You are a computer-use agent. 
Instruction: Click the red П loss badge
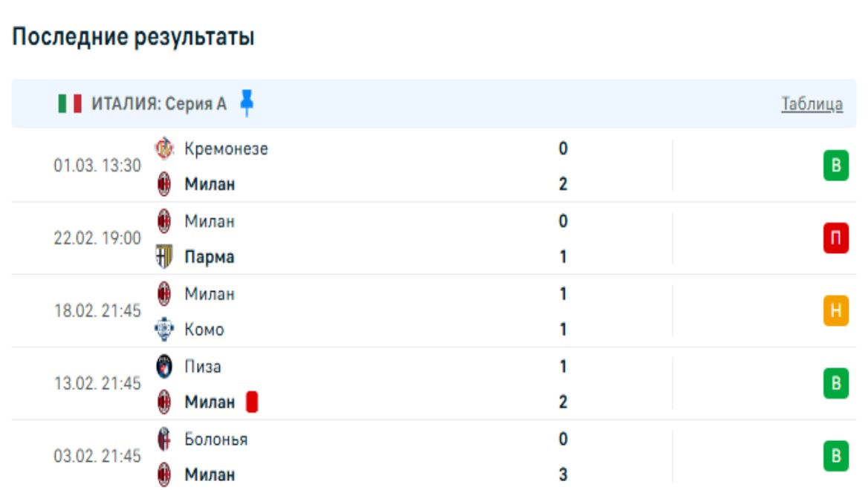(x=836, y=238)
